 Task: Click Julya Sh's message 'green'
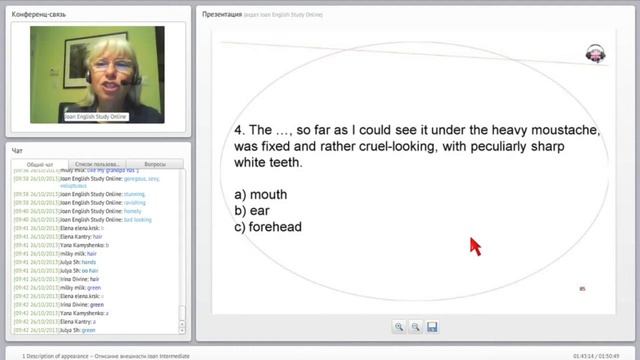coord(88,330)
